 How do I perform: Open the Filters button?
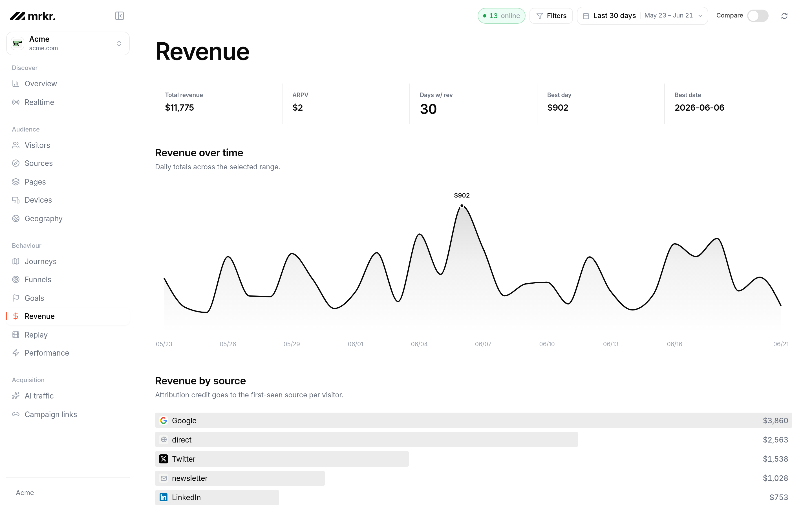tap(551, 16)
